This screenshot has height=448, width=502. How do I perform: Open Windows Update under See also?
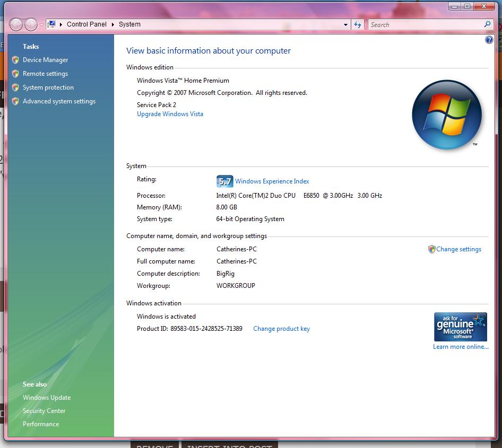[47, 398]
